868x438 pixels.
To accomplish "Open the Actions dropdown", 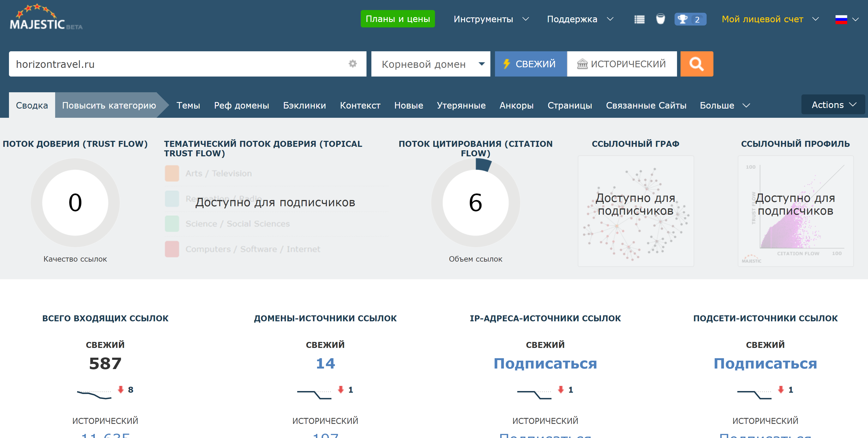I will tap(833, 105).
